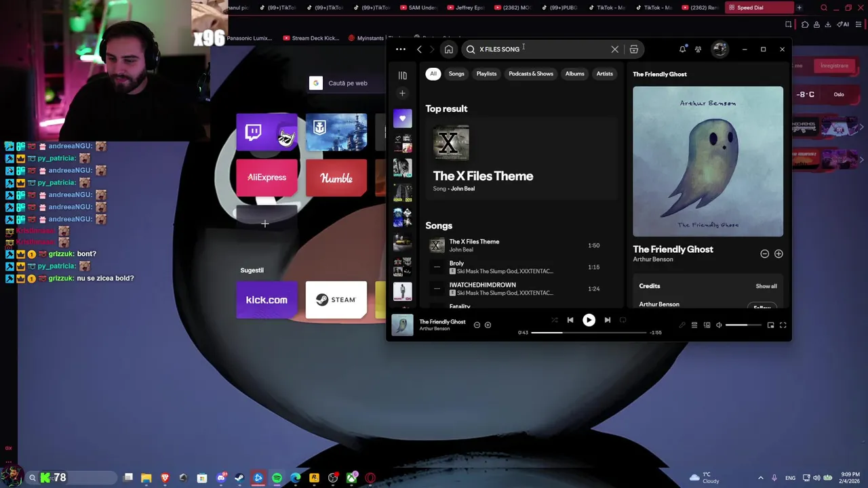Open Twitch speed dial tile in browser
This screenshot has height=488, width=868.
[x=267, y=132]
